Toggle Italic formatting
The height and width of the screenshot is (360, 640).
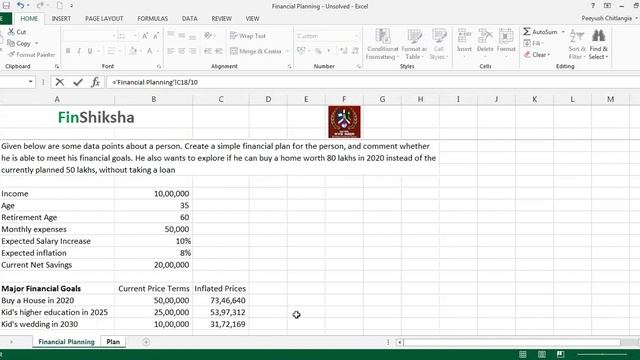[x=79, y=51]
